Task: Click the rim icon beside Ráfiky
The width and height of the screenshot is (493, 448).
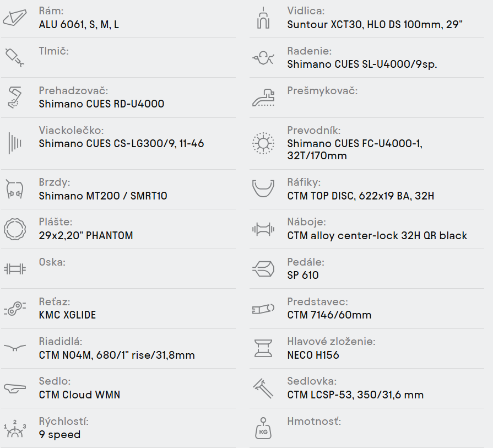Action: [x=263, y=188]
